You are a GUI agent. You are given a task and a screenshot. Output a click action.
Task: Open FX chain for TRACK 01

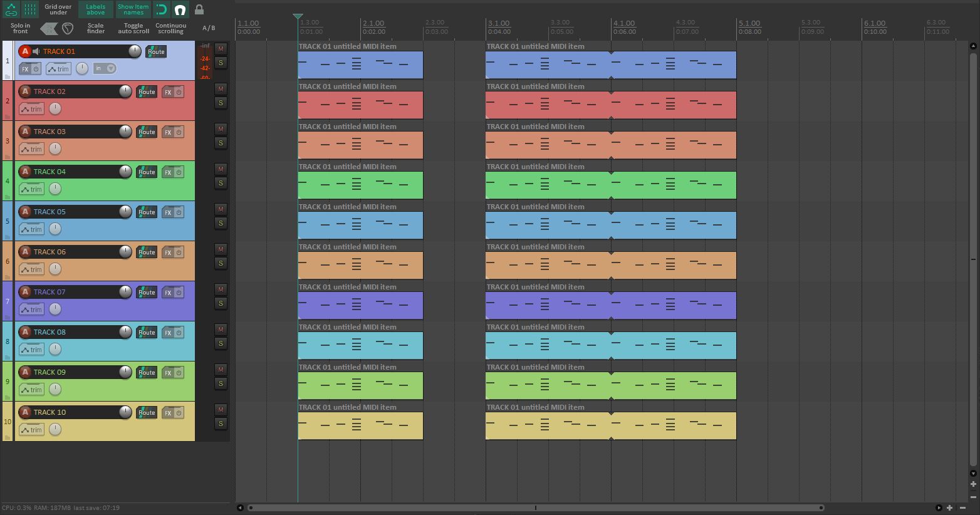click(25, 69)
